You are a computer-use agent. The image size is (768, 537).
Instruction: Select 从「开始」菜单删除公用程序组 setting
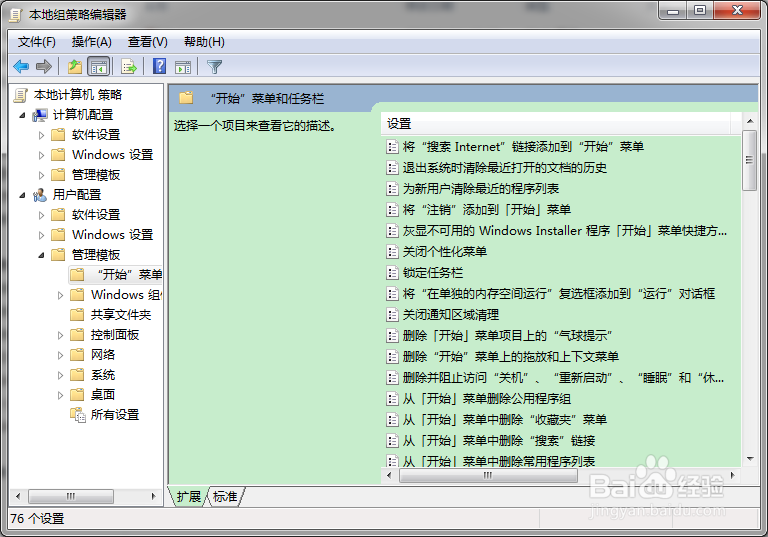click(x=486, y=399)
